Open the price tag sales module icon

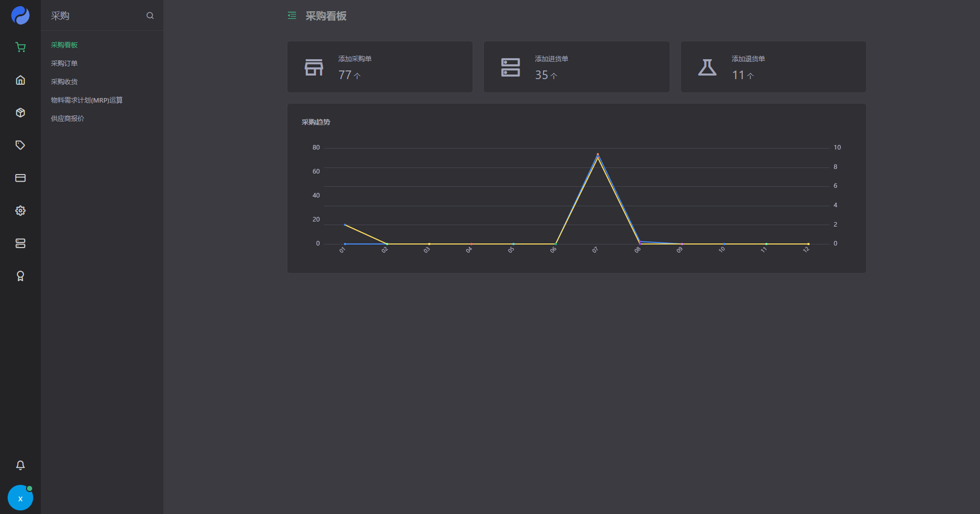pyautogui.click(x=20, y=145)
